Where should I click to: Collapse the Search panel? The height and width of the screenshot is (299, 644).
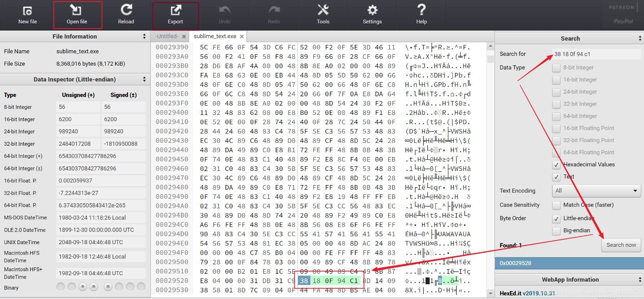[640, 39]
